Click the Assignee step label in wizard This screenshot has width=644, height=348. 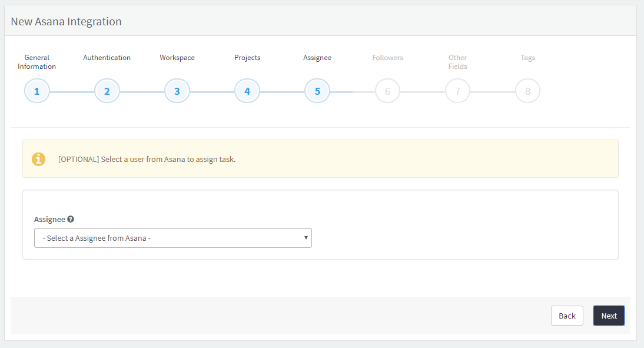coord(317,58)
